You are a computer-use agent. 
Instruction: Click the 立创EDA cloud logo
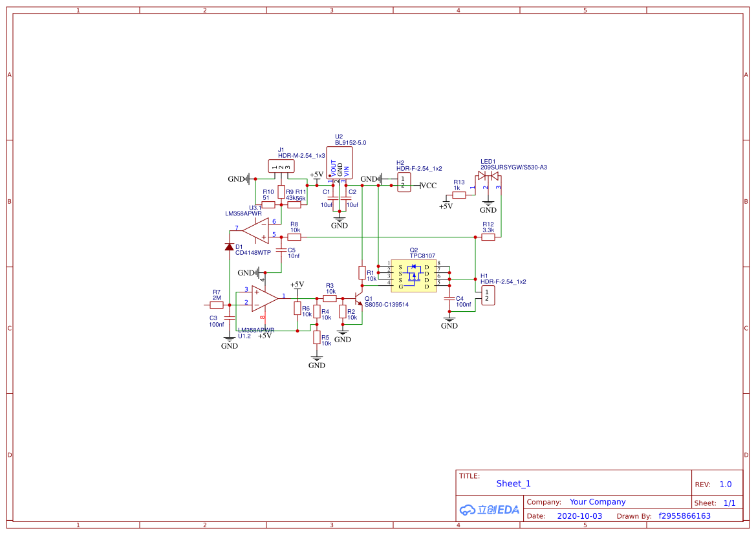pos(489,510)
